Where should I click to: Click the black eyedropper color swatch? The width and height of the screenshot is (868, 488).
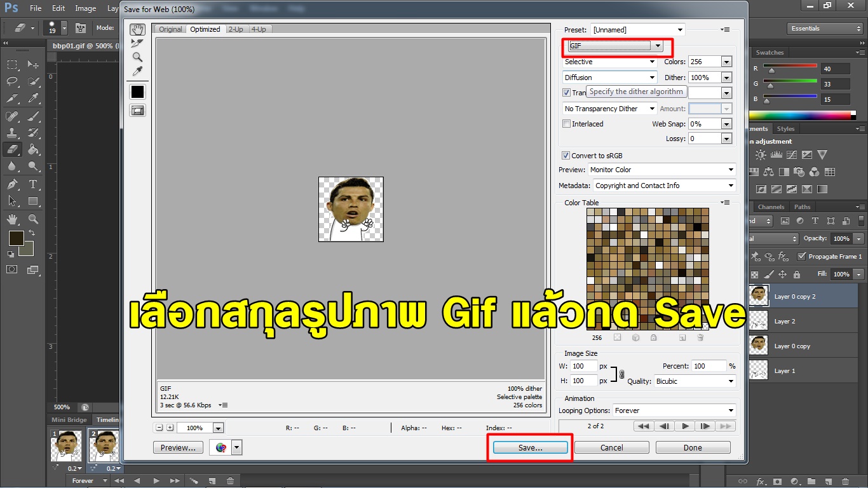coord(137,92)
